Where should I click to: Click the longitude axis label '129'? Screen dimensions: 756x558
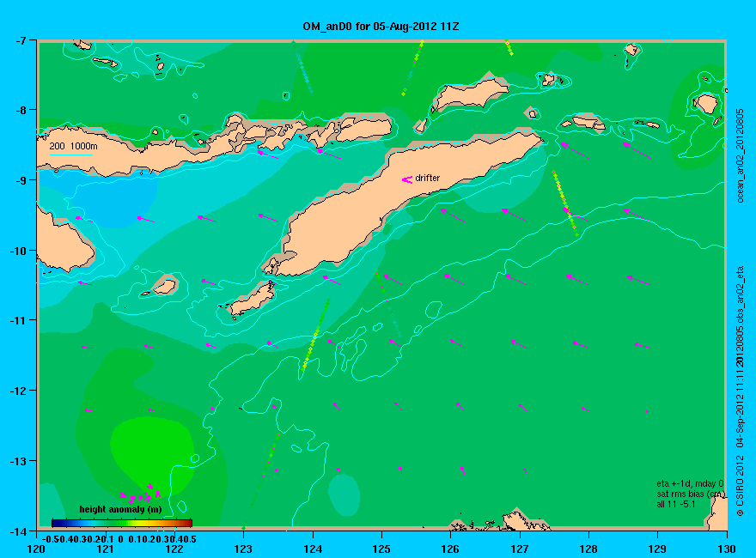click(x=658, y=549)
